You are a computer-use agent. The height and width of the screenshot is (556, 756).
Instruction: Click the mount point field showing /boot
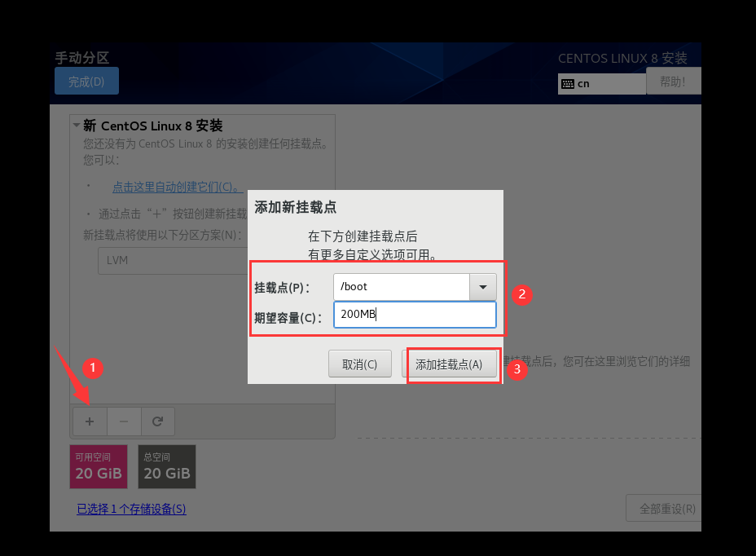click(401, 287)
